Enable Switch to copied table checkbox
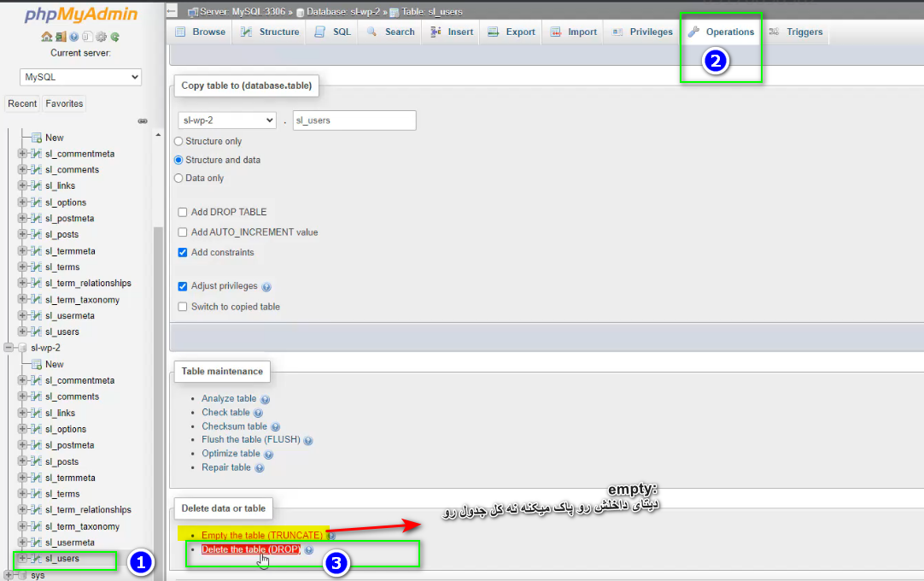This screenshot has width=924, height=581. (x=183, y=307)
